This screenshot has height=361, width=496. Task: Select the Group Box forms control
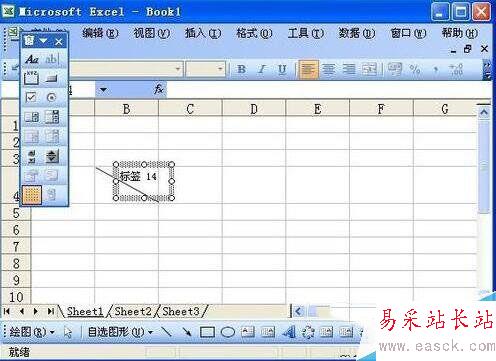click(32, 78)
